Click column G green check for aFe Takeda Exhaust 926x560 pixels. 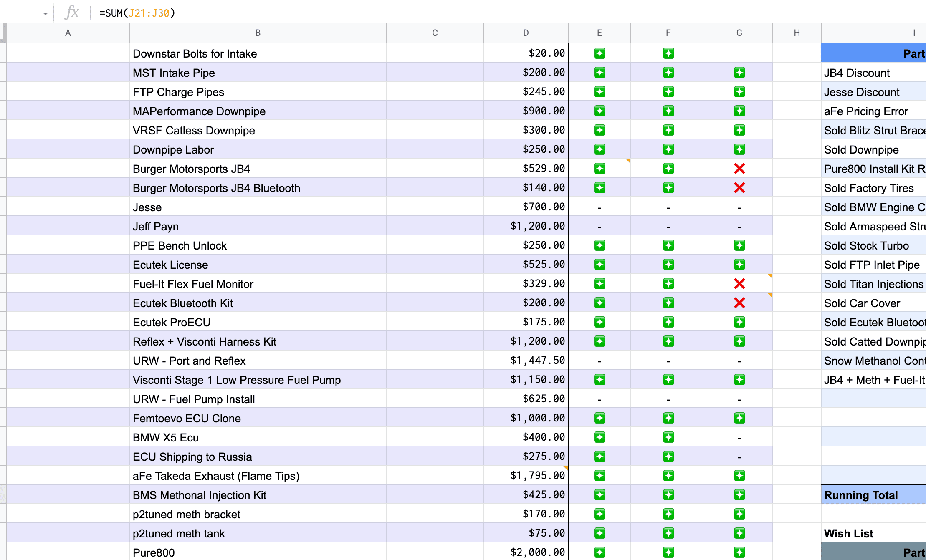(739, 476)
